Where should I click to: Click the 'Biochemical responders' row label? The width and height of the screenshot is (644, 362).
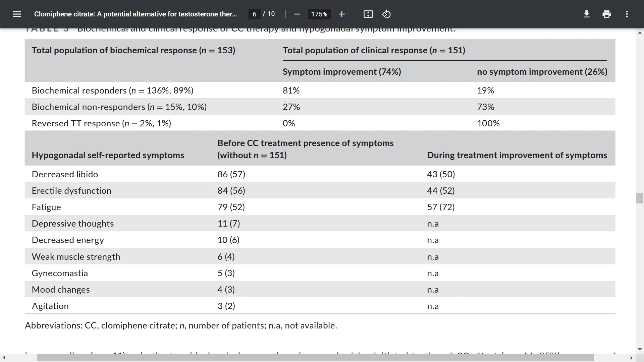pyautogui.click(x=112, y=90)
